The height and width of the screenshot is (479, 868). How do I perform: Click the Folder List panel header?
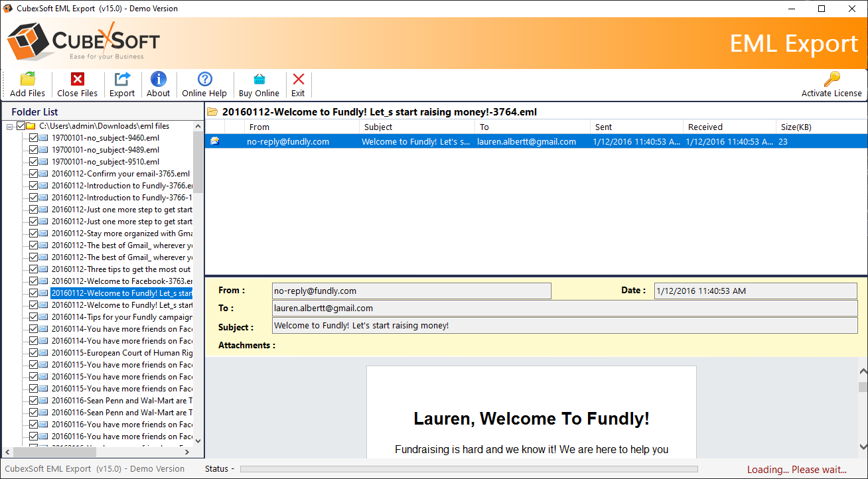[104, 111]
